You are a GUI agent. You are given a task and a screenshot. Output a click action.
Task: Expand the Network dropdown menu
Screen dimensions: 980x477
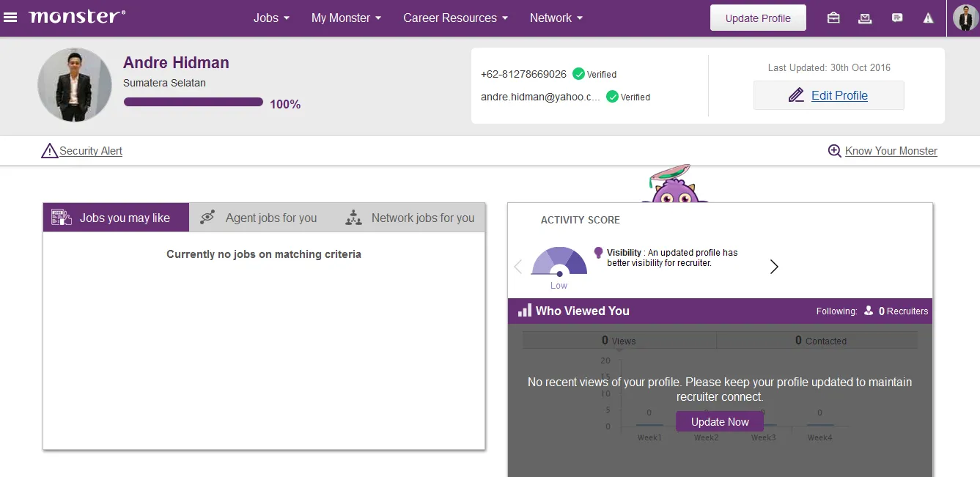(556, 18)
